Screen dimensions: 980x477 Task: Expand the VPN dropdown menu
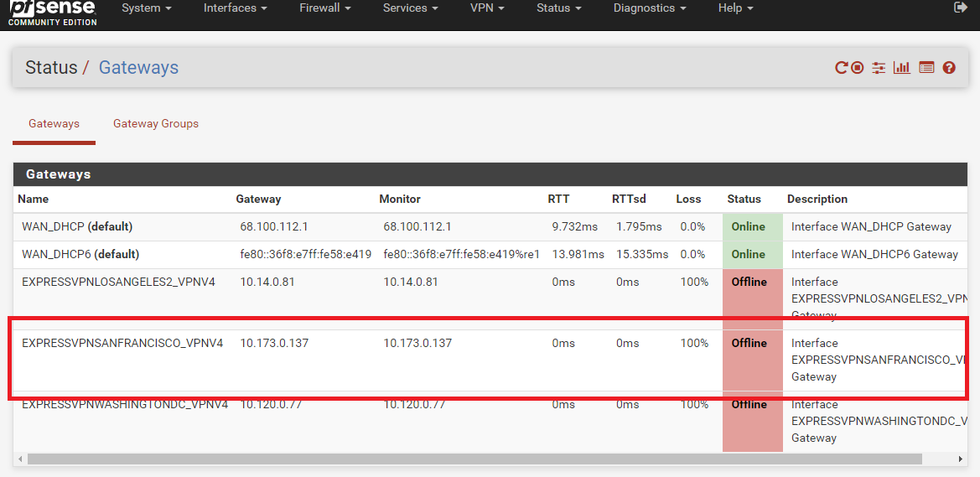tap(487, 8)
